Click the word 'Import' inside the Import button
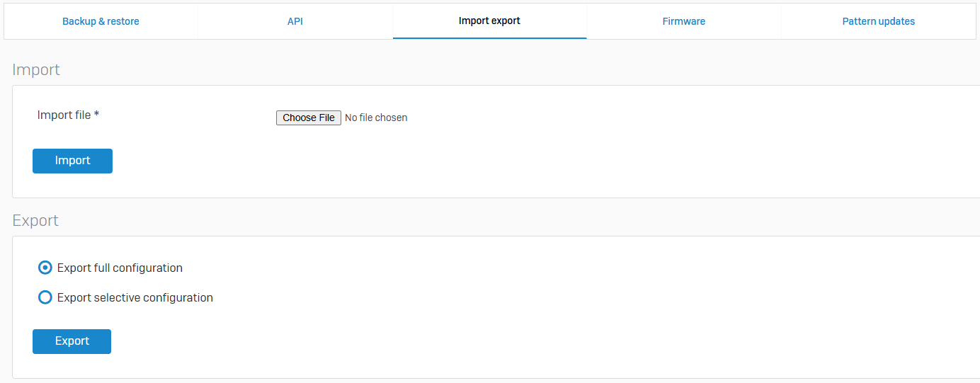This screenshot has height=383, width=980. (72, 161)
